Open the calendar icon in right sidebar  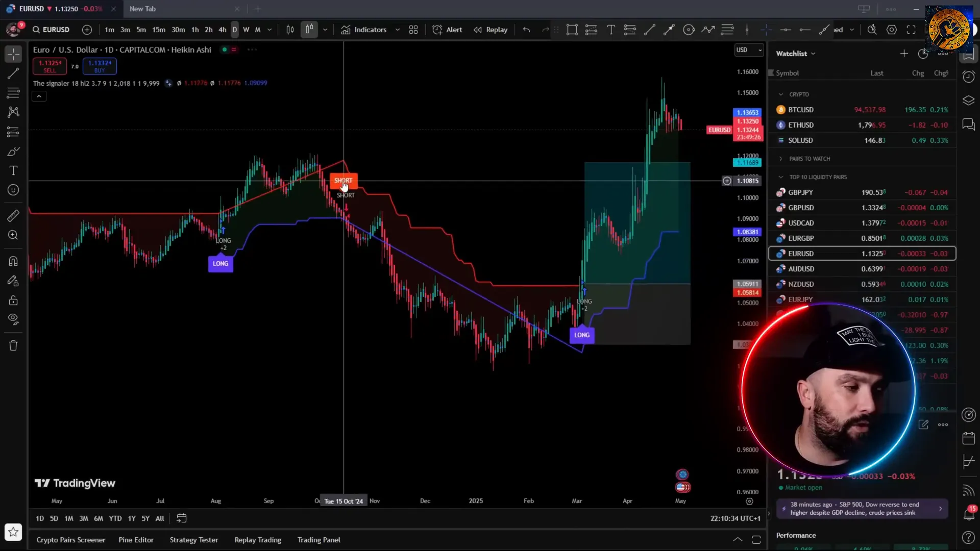[968, 438]
